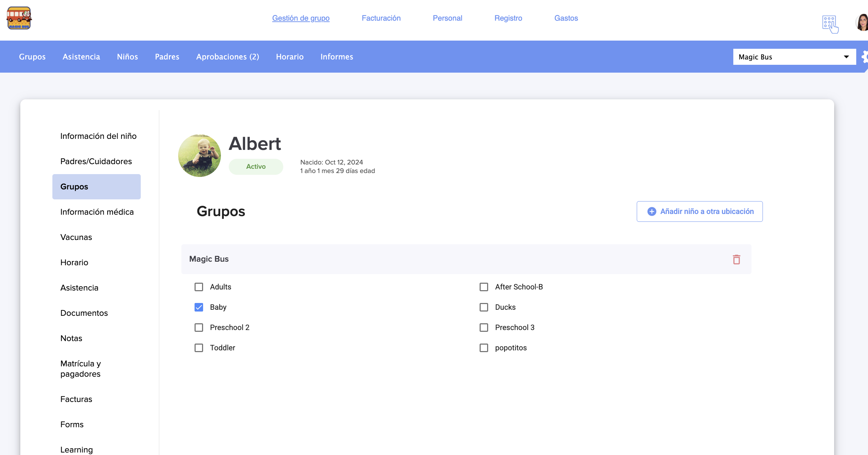Enable the Ducks group checkbox
The height and width of the screenshot is (455, 868).
(484, 307)
